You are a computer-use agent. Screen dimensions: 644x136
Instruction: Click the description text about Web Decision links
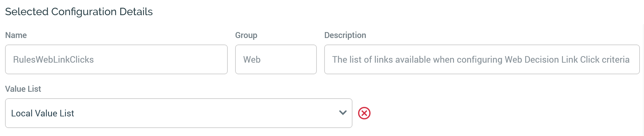[x=480, y=60]
